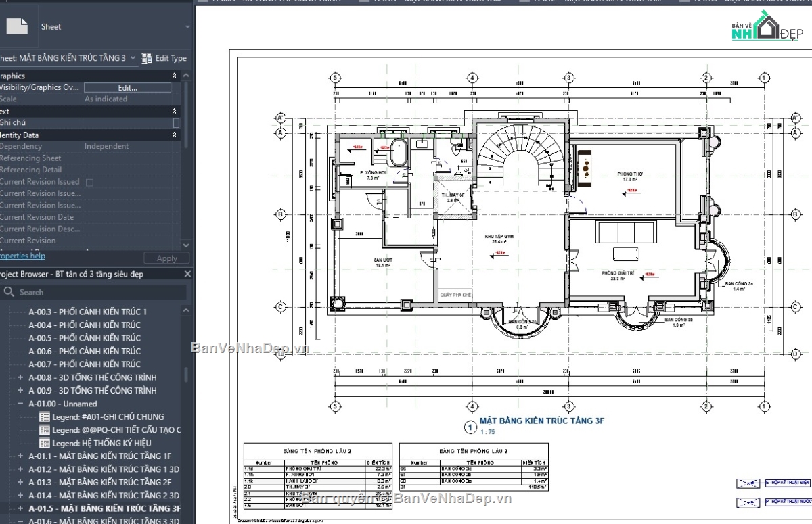Select grid bubble 2 above the plan

click(x=706, y=78)
